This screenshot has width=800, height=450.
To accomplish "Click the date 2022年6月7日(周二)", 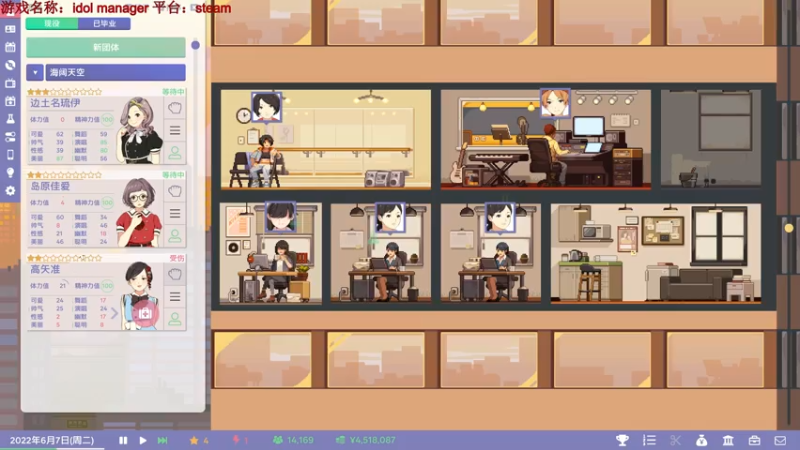I will 52,440.
